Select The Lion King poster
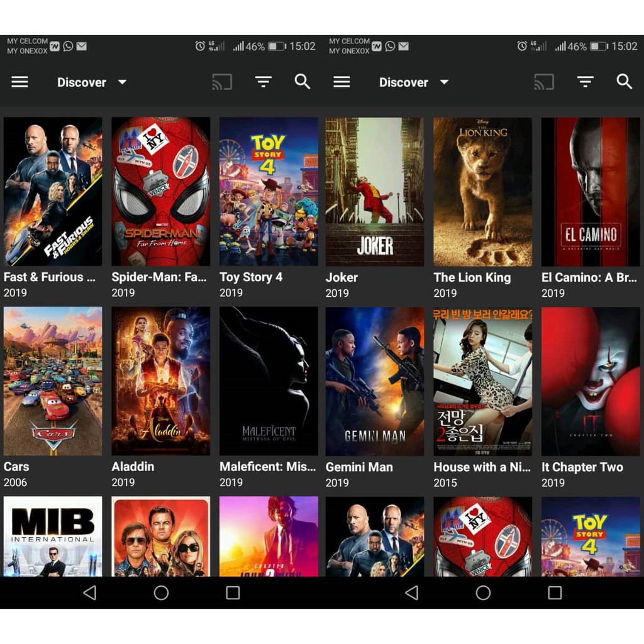Image resolution: width=644 pixels, height=644 pixels. tap(482, 192)
